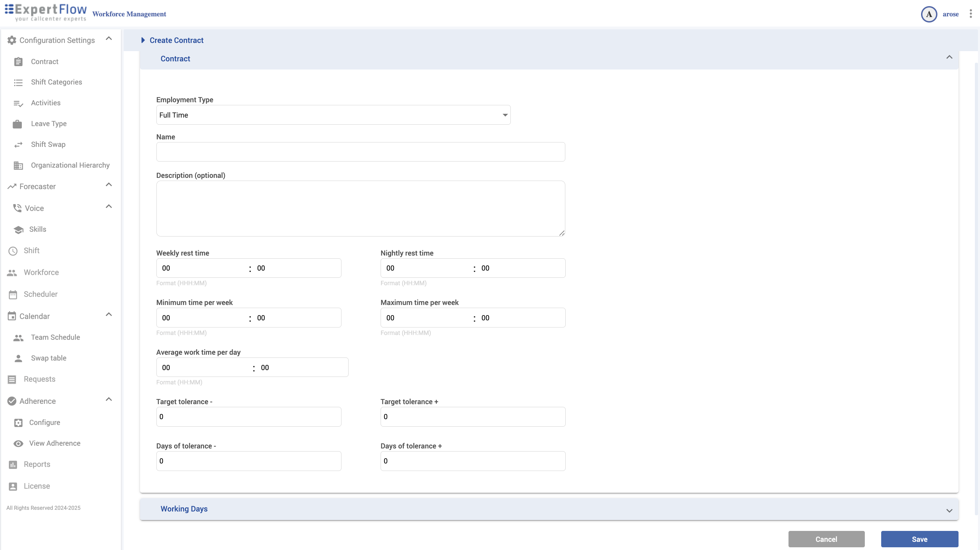Screen dimensions: 980x550
Task: Click the Leave Type briefcase icon
Action: [x=17, y=124]
